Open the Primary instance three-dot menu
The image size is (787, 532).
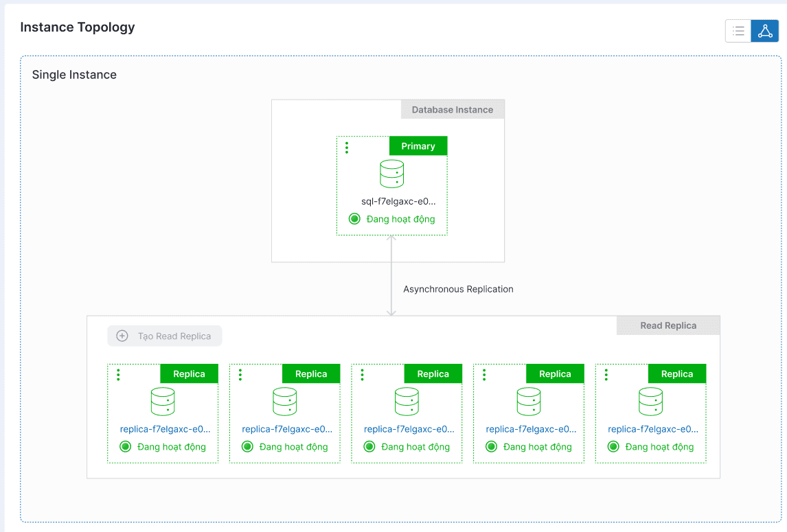(347, 148)
